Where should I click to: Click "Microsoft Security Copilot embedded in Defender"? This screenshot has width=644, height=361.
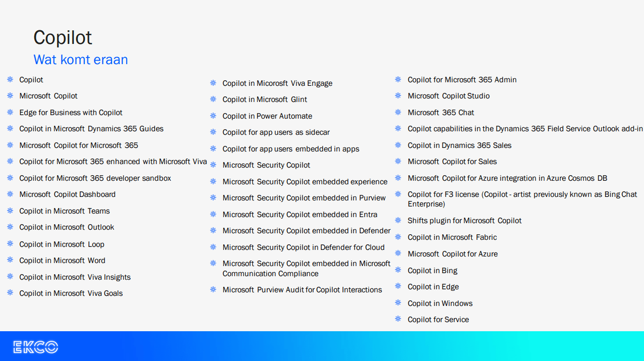307,231
